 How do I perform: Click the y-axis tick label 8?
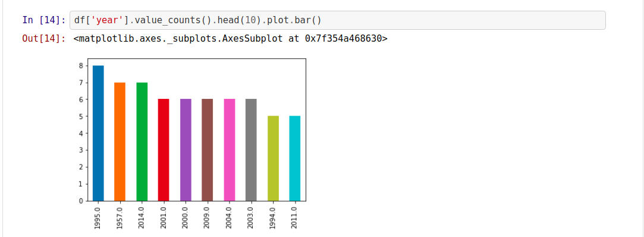pyautogui.click(x=81, y=66)
